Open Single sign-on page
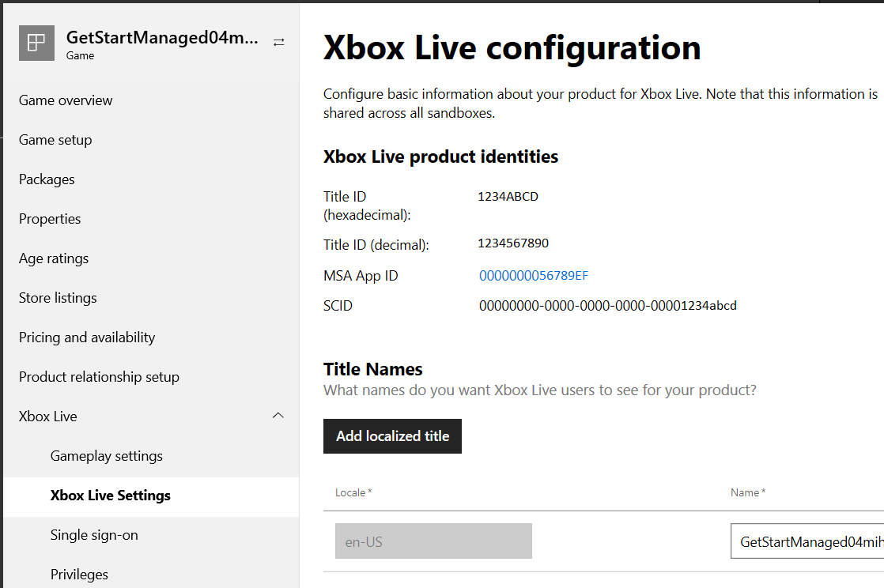The height and width of the screenshot is (588, 884). [94, 535]
